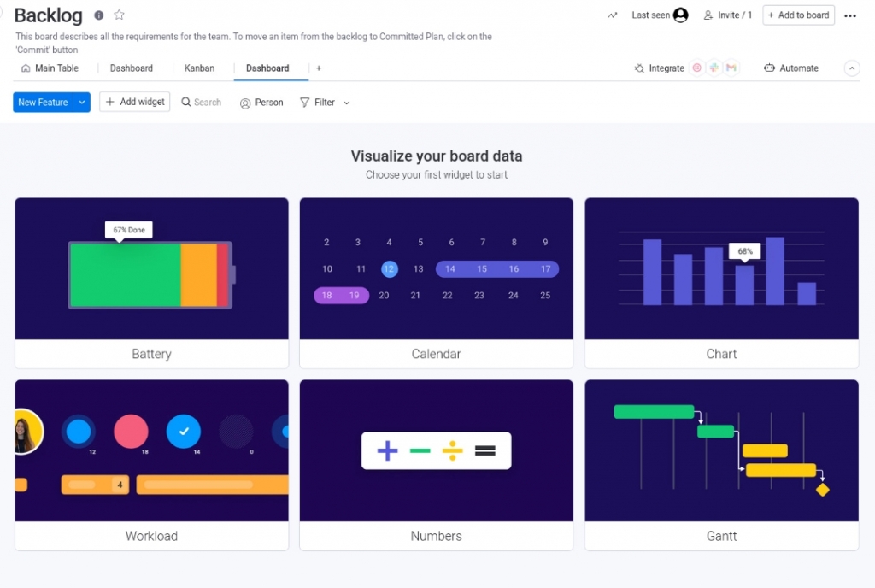Click the Add widget button

coord(135,103)
